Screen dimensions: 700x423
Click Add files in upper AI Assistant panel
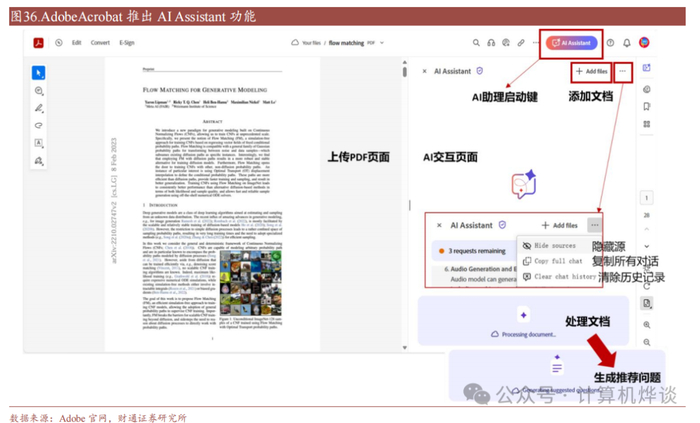[592, 71]
